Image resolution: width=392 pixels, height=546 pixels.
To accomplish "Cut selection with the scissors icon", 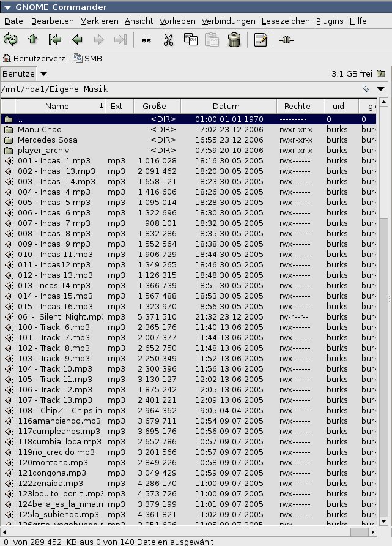I will click(x=168, y=40).
